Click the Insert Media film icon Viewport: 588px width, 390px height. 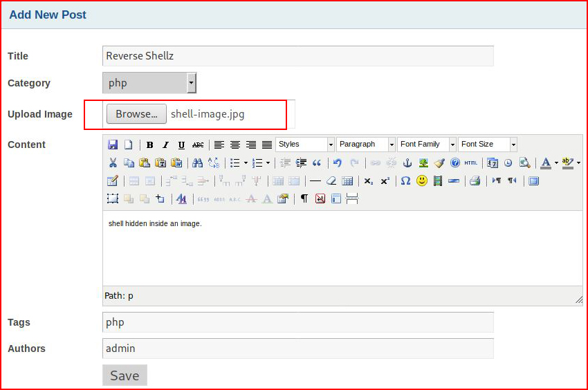click(x=438, y=180)
